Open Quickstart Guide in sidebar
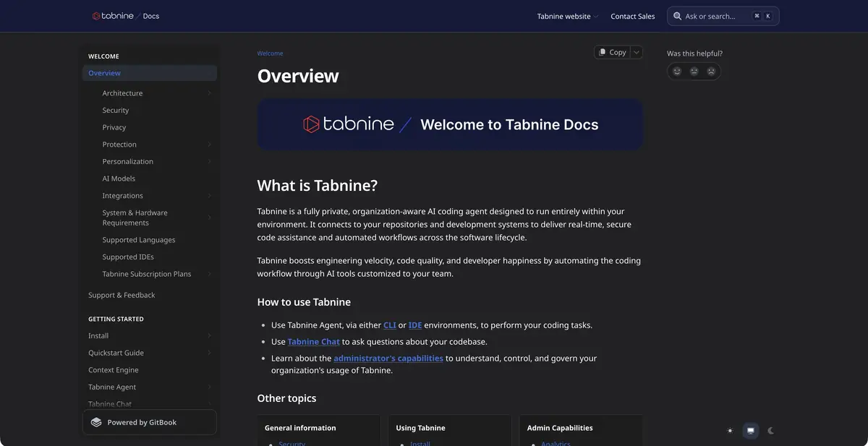This screenshot has width=868, height=446. [116, 353]
